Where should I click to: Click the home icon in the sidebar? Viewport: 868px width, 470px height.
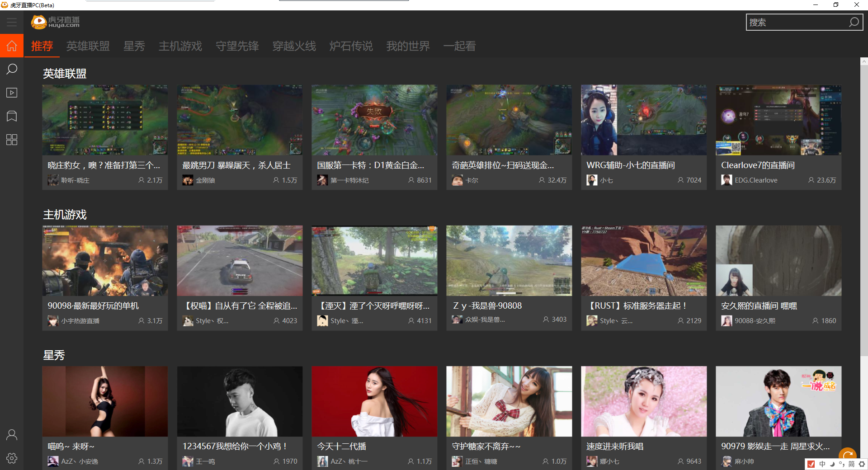(x=12, y=46)
